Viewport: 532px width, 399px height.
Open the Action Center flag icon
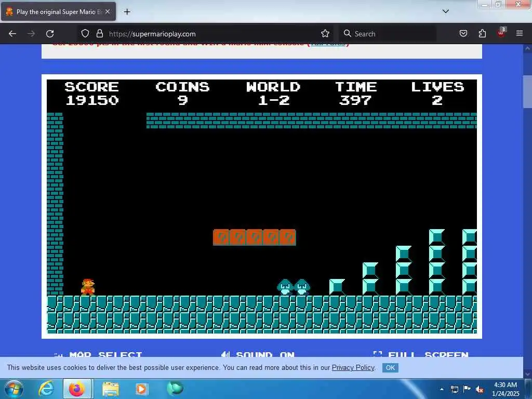click(x=467, y=389)
